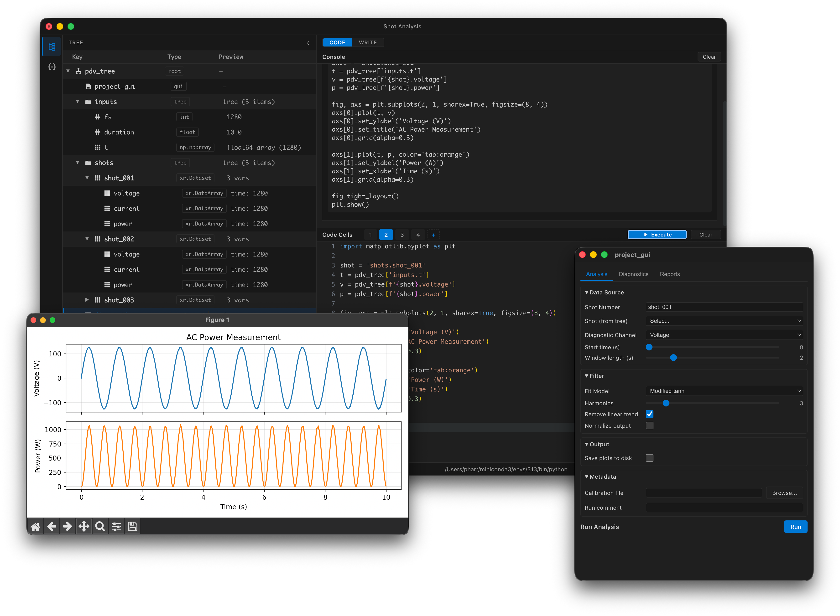This screenshot has height=616, width=840.
Task: Click the Start time slider handle
Action: pyautogui.click(x=649, y=348)
